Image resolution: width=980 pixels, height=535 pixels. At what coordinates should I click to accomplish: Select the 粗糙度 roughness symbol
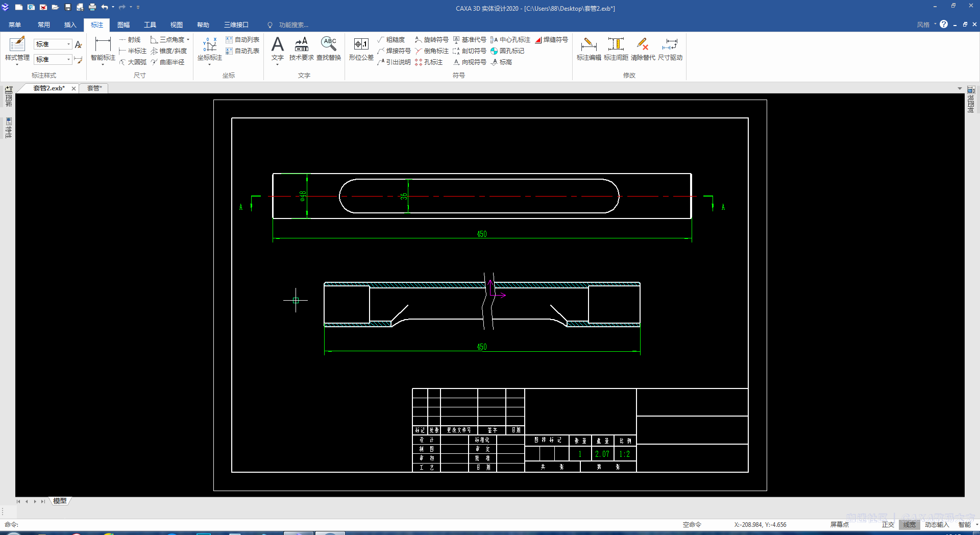(x=391, y=40)
